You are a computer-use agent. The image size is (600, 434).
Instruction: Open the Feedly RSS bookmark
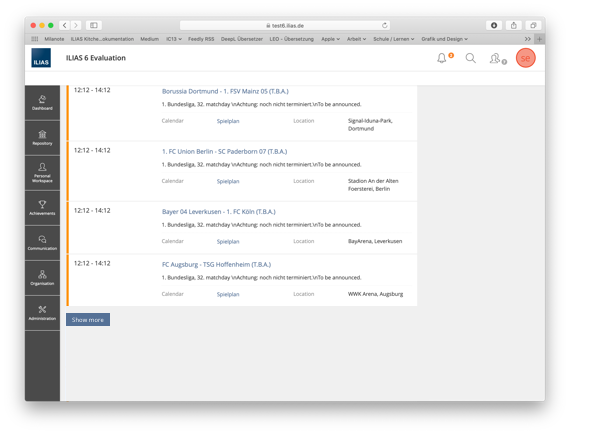point(201,39)
